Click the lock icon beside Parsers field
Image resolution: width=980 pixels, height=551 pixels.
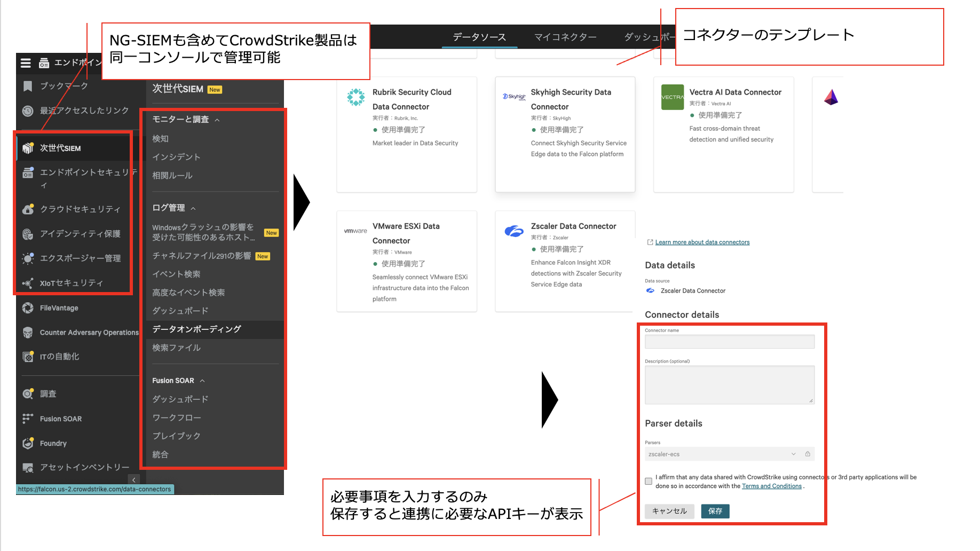point(808,454)
